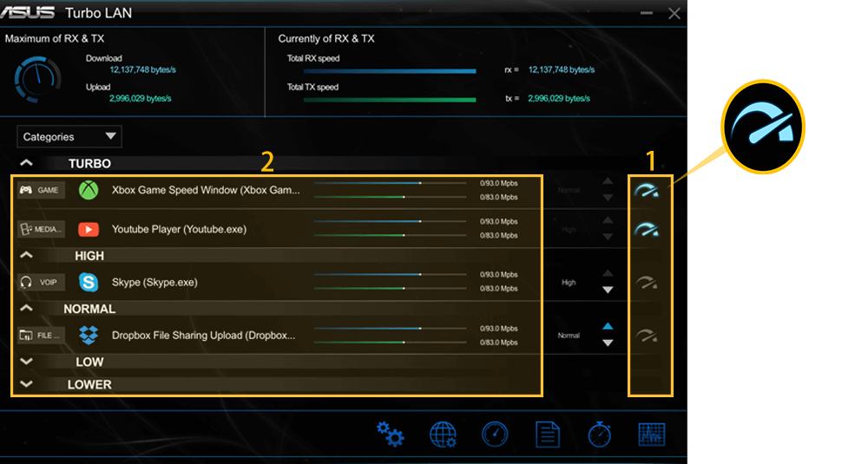Click the Dropbox app icon
This screenshot has height=464, width=868.
(89, 335)
